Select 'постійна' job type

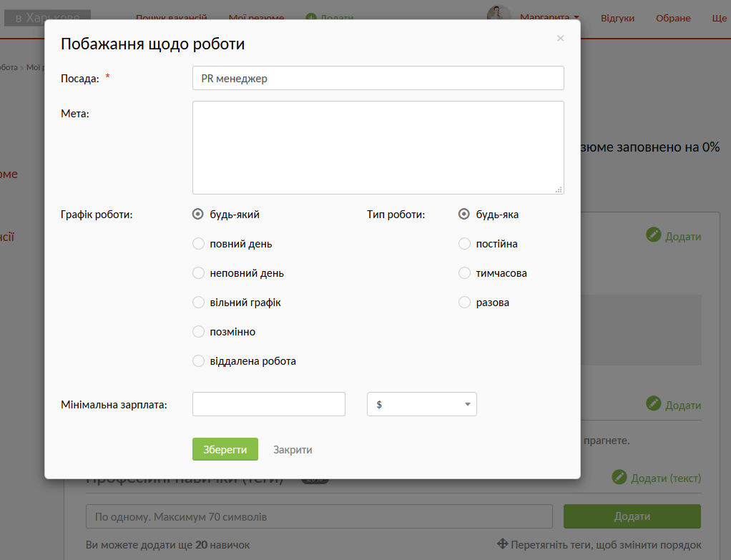tap(465, 244)
